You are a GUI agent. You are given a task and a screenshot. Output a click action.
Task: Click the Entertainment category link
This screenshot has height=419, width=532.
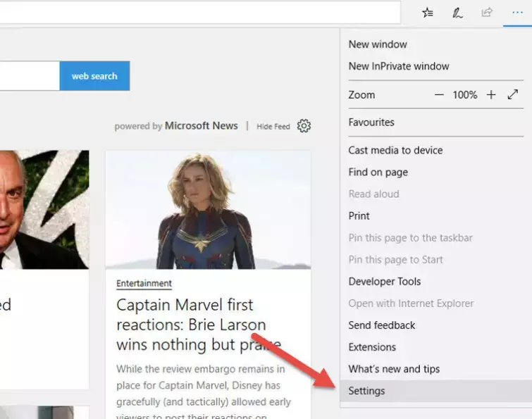pyautogui.click(x=144, y=283)
